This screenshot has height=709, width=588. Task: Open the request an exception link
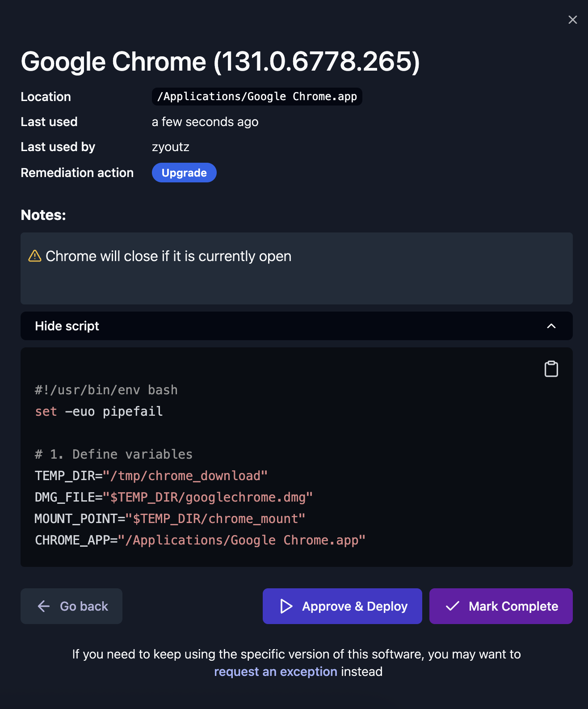(x=275, y=671)
